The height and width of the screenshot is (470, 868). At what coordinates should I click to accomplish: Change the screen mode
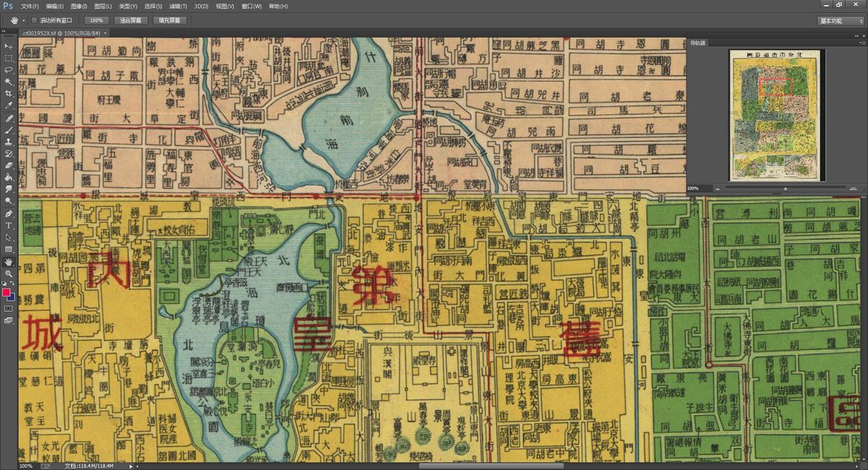9,320
